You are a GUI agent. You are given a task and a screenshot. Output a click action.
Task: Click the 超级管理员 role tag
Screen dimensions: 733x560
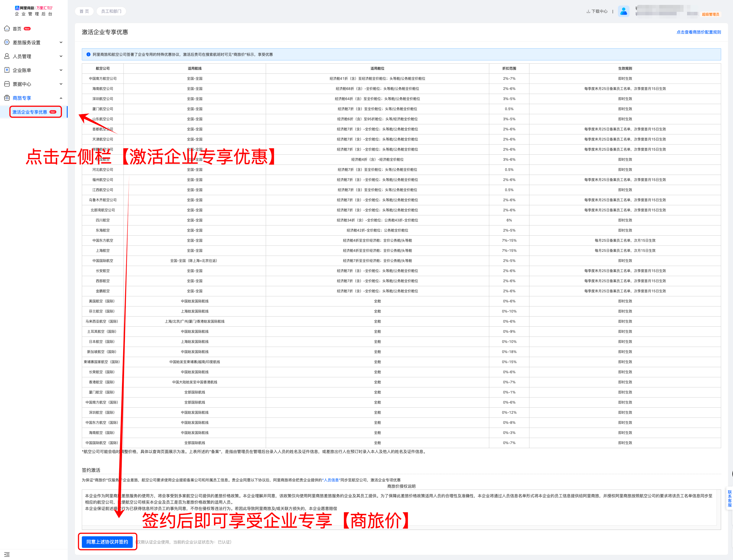[710, 14]
